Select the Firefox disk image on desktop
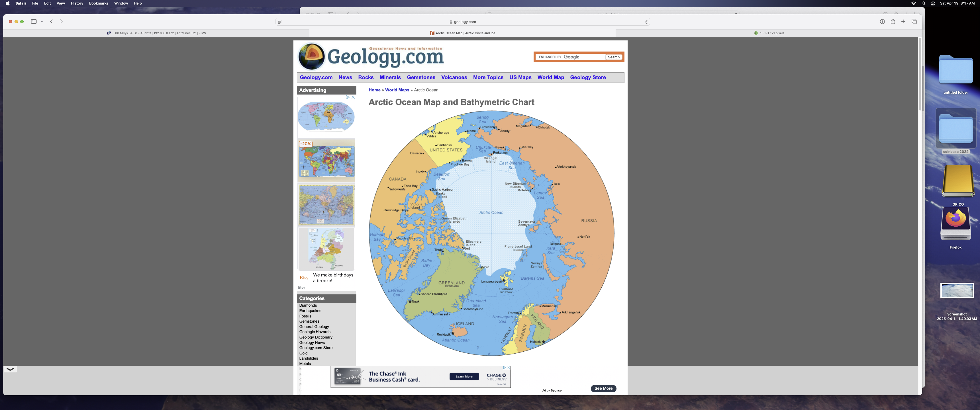The height and width of the screenshot is (410, 980). [x=955, y=224]
